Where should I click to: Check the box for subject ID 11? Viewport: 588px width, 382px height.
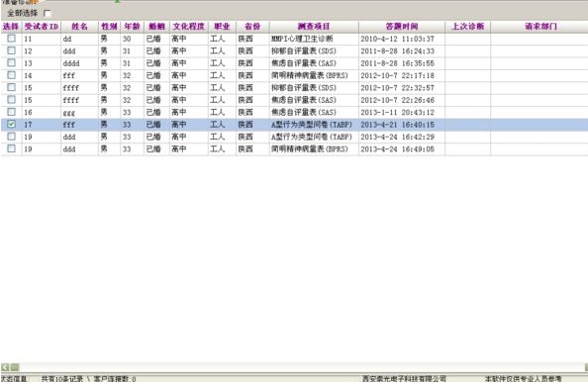(12, 39)
